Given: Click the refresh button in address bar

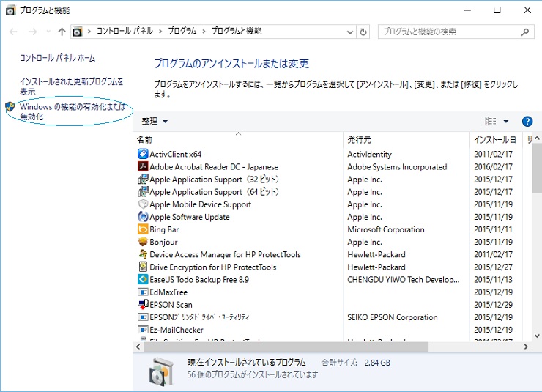Looking at the screenshot, I should point(363,32).
